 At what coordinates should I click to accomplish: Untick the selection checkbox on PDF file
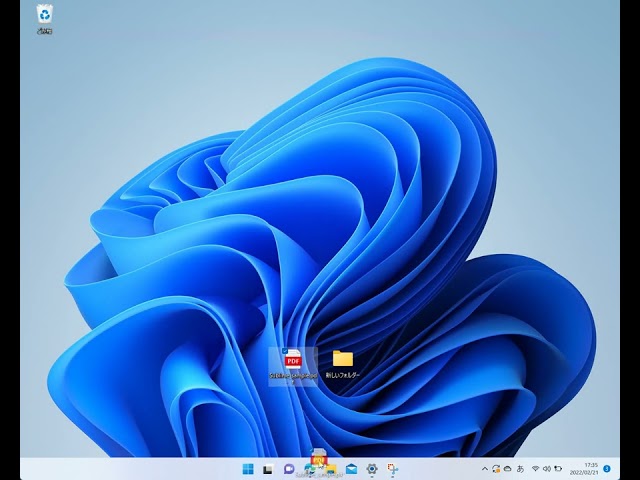coord(284,351)
